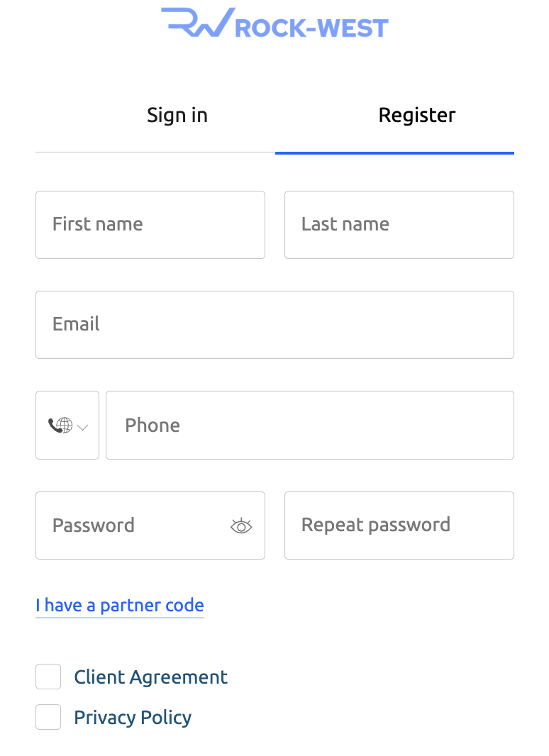
Task: Toggle password visibility with the eye icon
Action: tap(241, 526)
